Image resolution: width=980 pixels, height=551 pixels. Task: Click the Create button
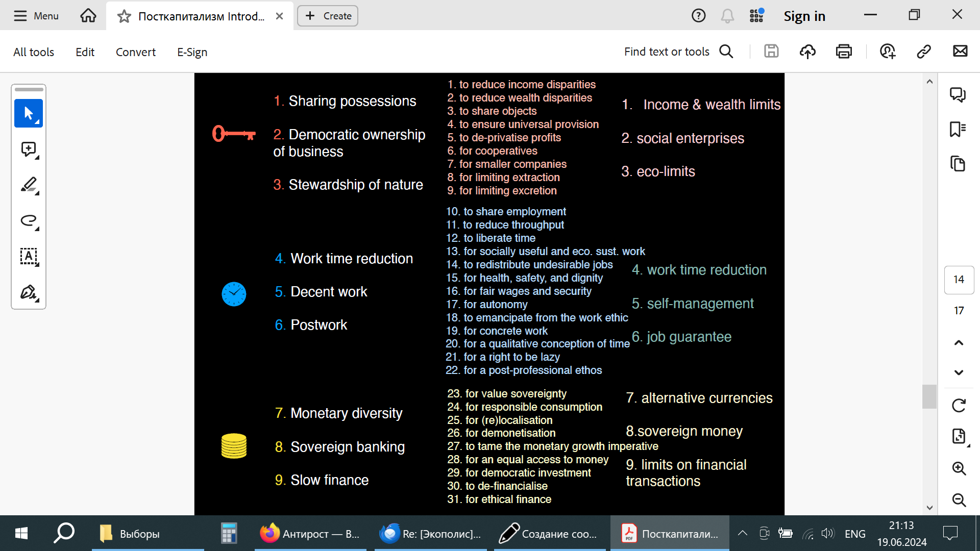(328, 16)
